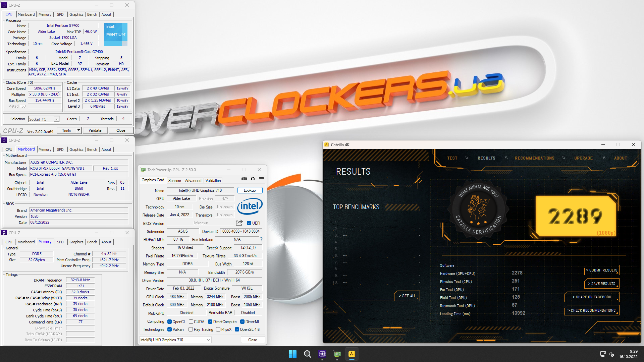This screenshot has width=644, height=362.
Task: Click the Submit Results button
Action: pyautogui.click(x=602, y=270)
